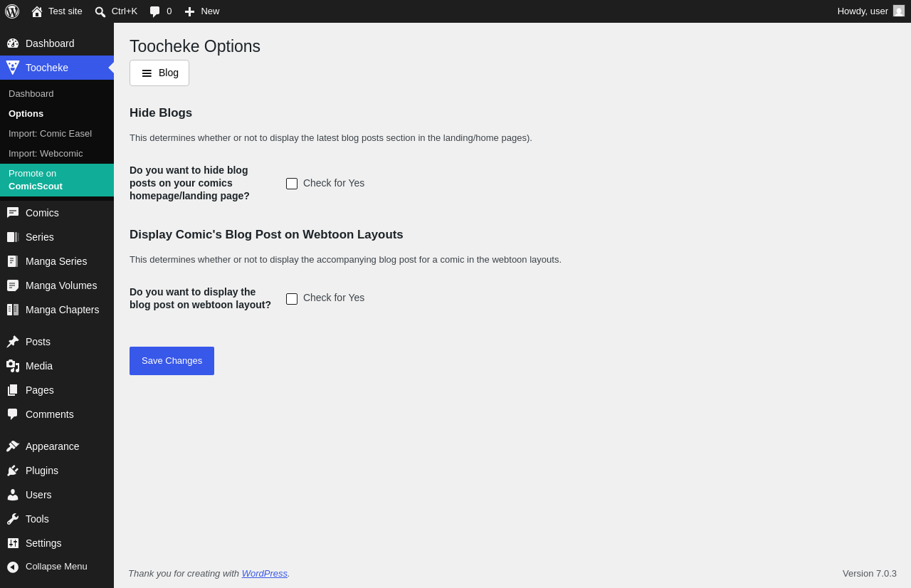Viewport: 911px width, 588px height.
Task: Click the WordPress logo icon
Action: click(12, 11)
